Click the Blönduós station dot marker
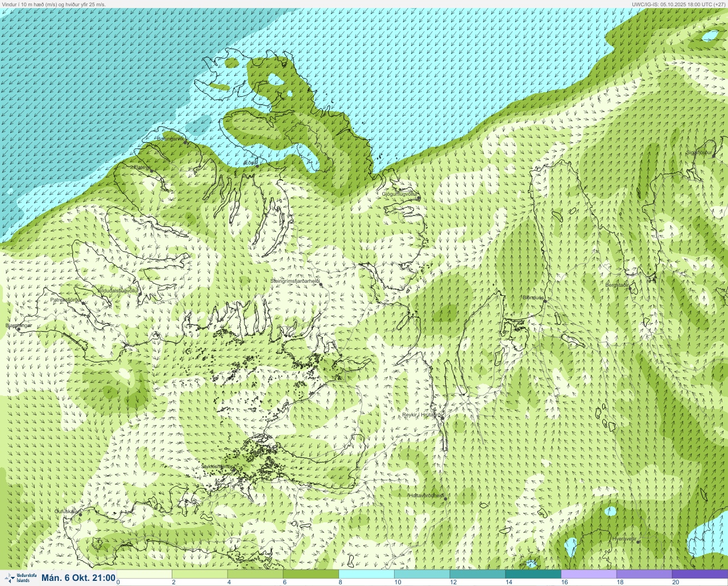Screen dimensions: 728x586 [x=544, y=302]
